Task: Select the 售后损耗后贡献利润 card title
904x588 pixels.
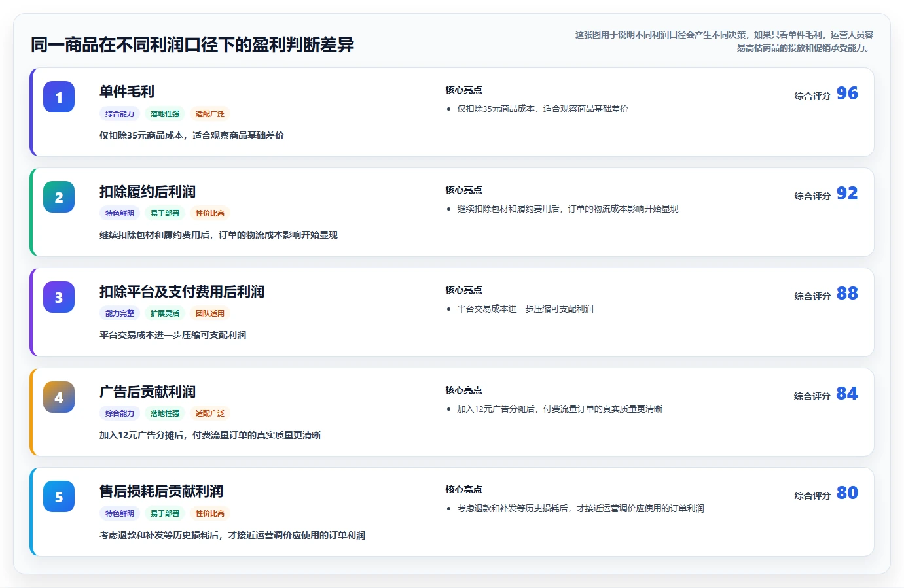Action: (x=161, y=491)
